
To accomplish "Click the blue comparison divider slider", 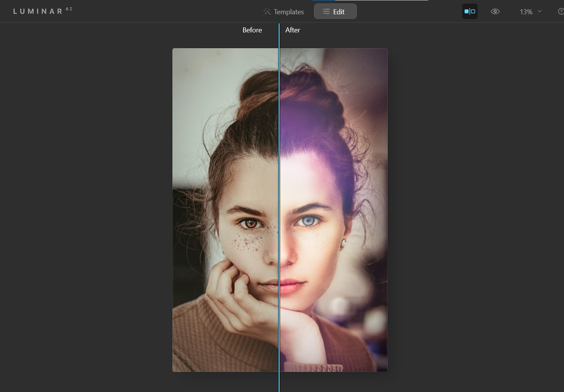I will click(279, 208).
